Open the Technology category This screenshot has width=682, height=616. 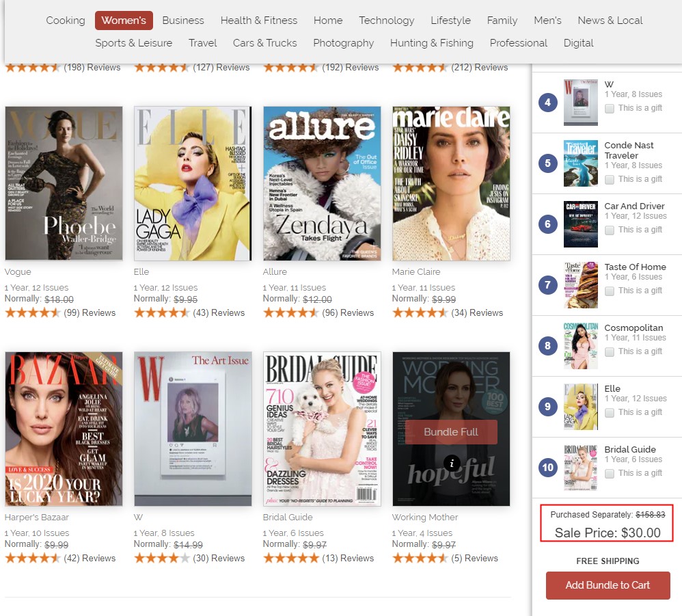(386, 21)
